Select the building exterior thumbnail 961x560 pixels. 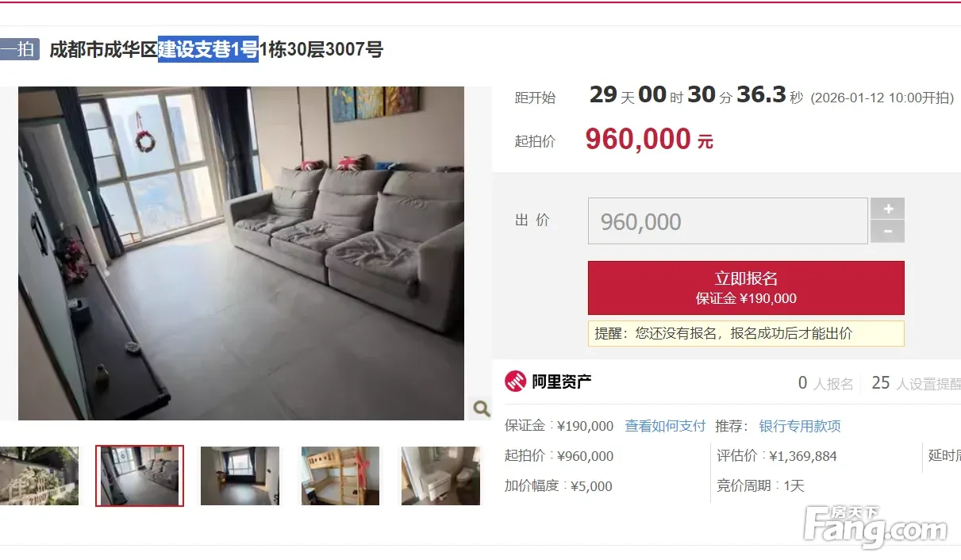[39, 476]
